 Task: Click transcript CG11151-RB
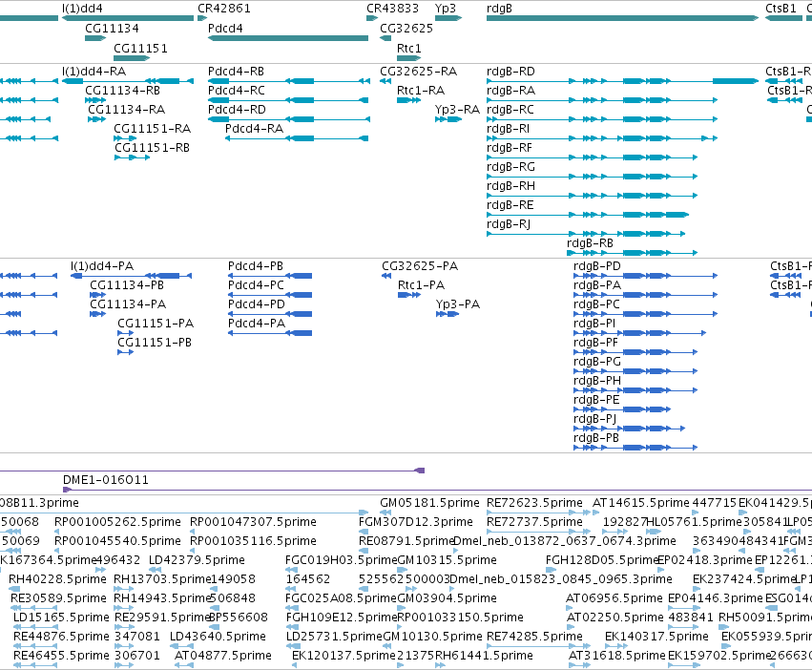click(x=153, y=148)
